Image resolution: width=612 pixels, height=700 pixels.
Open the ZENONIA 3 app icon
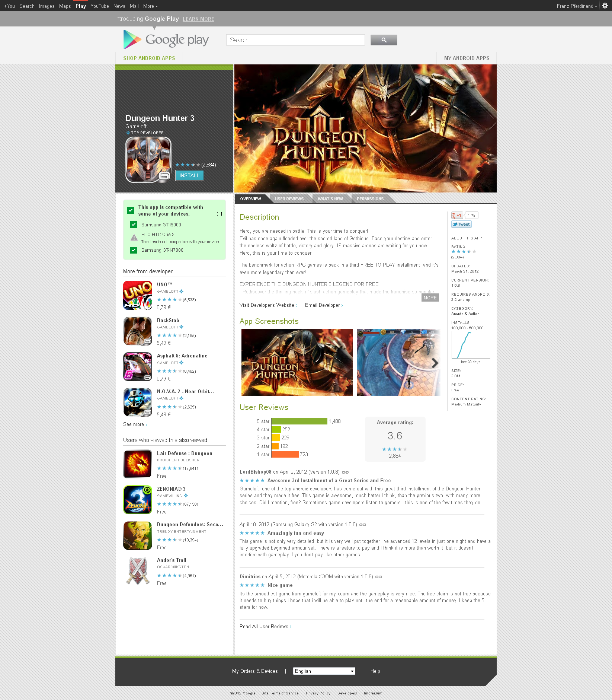point(138,500)
